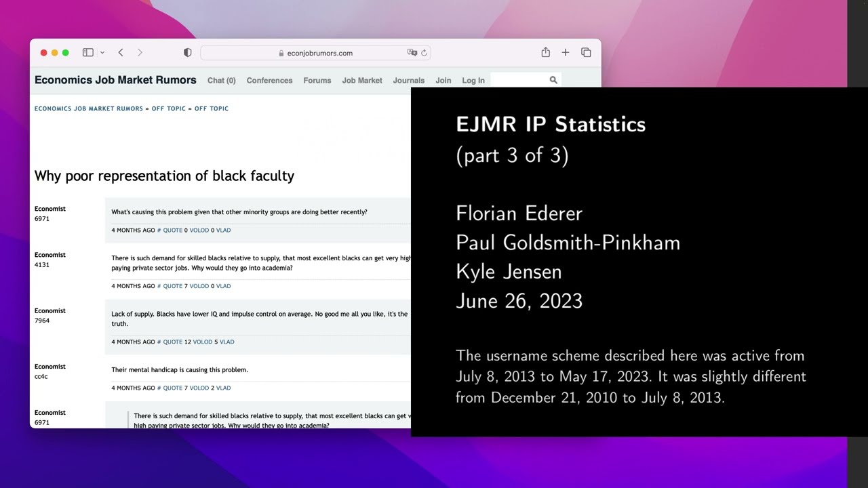
Task: Select the text 'Kyle Jensen' on the slide
Action: (x=509, y=272)
